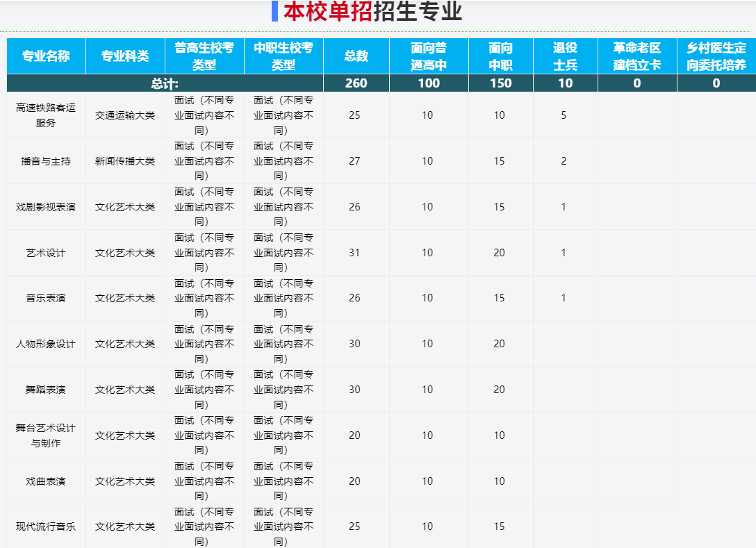Screen dimensions: 756x548
Task: Click 普高生校考 面试 cell in 高速铁路客运服务 row
Action: click(204, 115)
